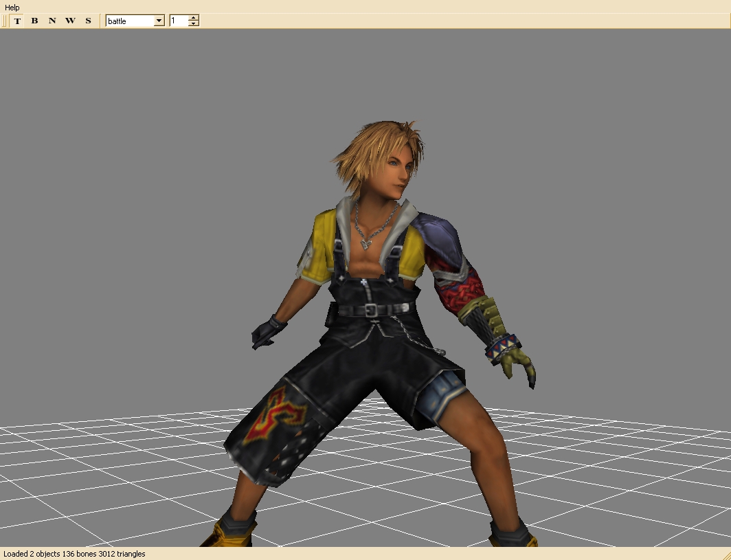The width and height of the screenshot is (731, 560).
Task: Toggle the B toolbar button
Action: coord(34,21)
